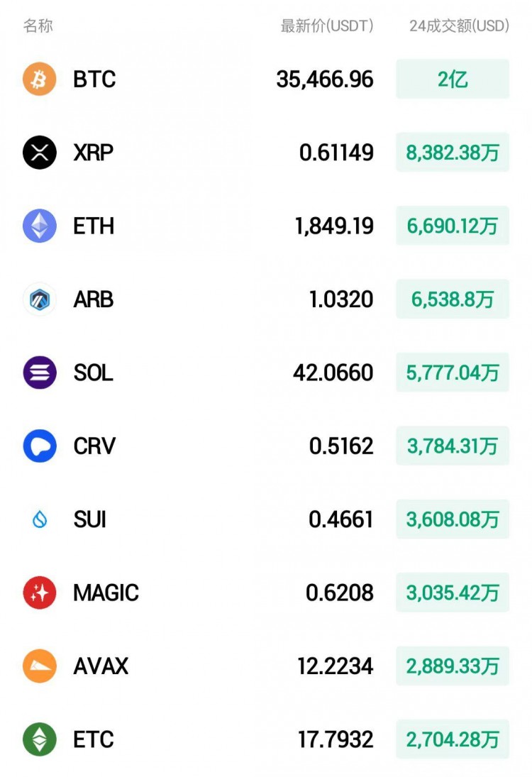Select the black XRP coin icon
532x777 pixels.
(40, 152)
